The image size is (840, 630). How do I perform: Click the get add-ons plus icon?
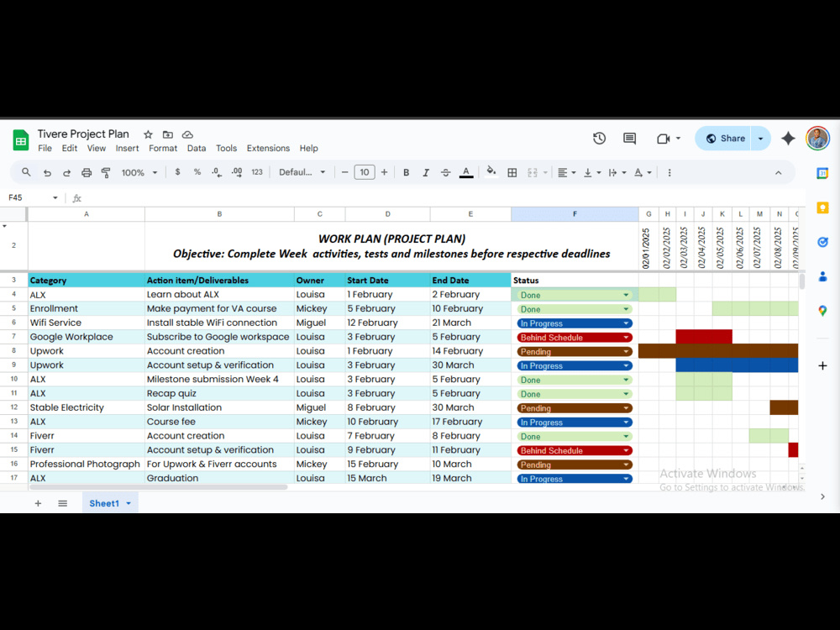pyautogui.click(x=822, y=366)
